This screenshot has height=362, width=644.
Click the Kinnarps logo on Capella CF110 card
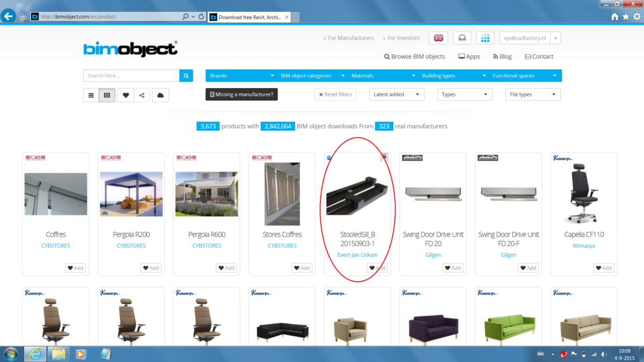[x=563, y=158]
